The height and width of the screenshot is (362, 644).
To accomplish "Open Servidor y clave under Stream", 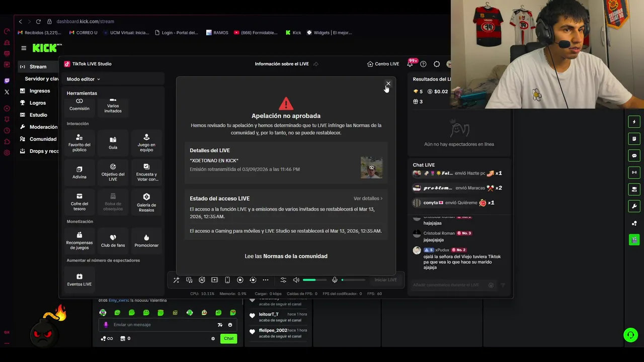I will click(x=42, y=79).
